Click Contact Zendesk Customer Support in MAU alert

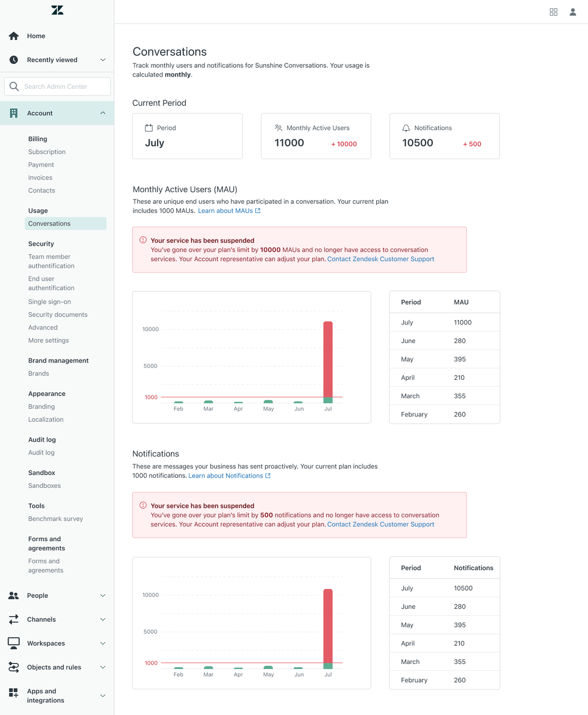click(380, 259)
